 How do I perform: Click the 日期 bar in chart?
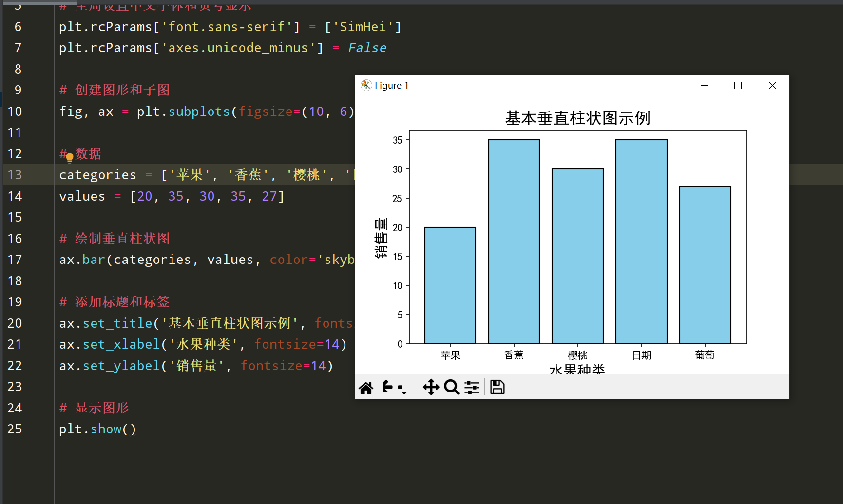coord(641,242)
